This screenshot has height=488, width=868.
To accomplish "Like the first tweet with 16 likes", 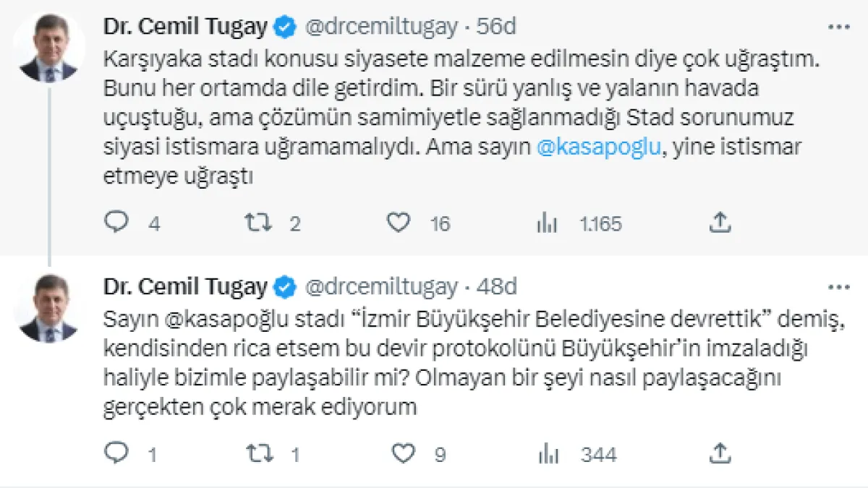I will (x=398, y=223).
